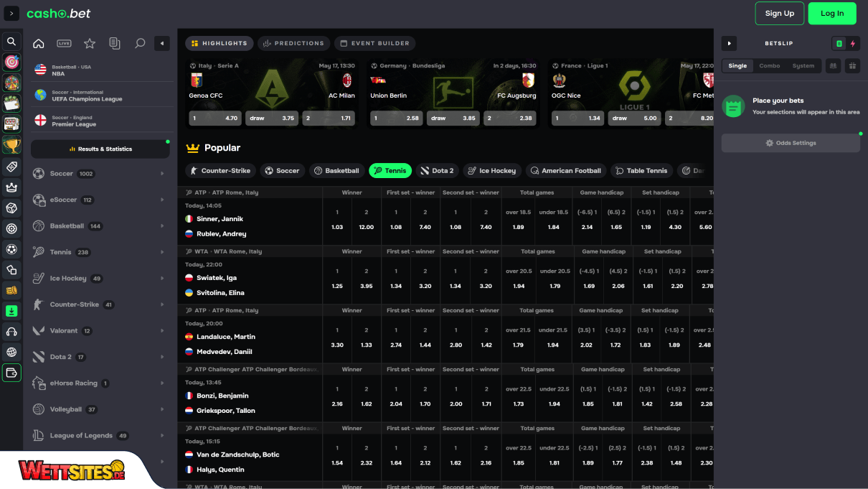Click the poker chip icon in the left rail
This screenshot has height=489, width=868.
click(x=11, y=229)
